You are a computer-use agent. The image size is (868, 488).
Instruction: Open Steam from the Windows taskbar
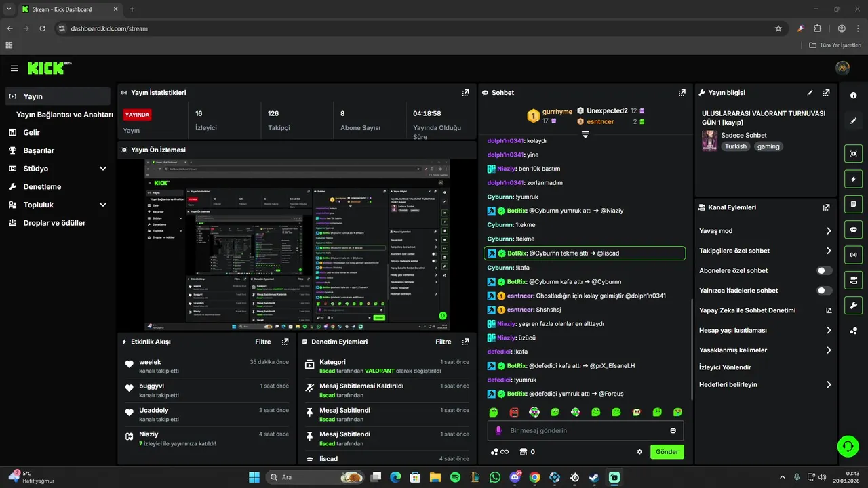click(x=595, y=477)
